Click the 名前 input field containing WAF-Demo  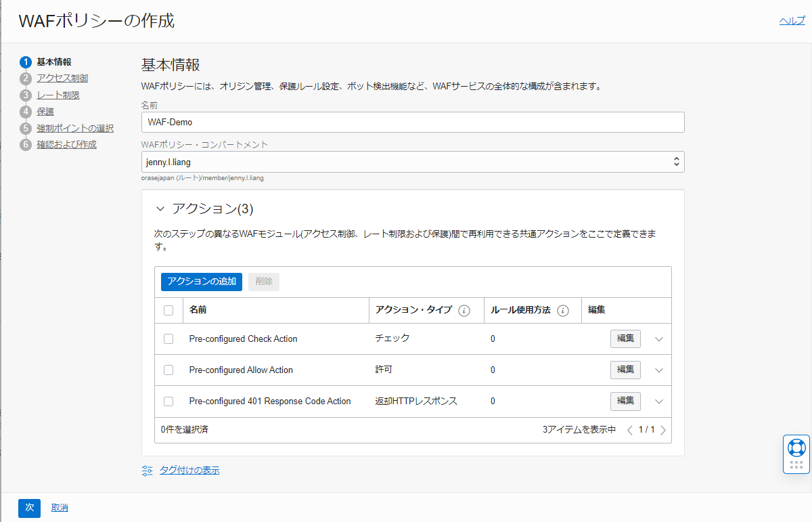[x=413, y=123]
